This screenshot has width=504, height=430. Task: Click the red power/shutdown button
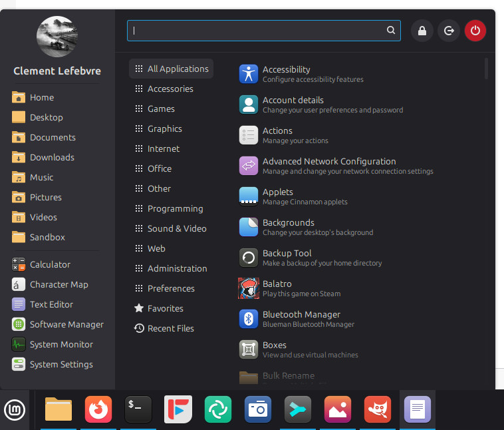tap(475, 31)
